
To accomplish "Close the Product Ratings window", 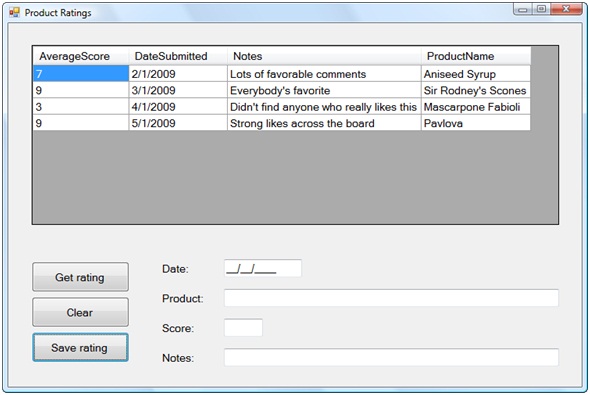I will pos(566,9).
